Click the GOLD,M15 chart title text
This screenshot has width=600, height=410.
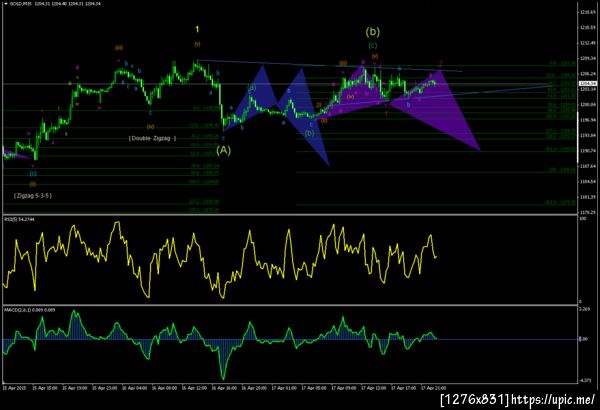click(x=21, y=3)
